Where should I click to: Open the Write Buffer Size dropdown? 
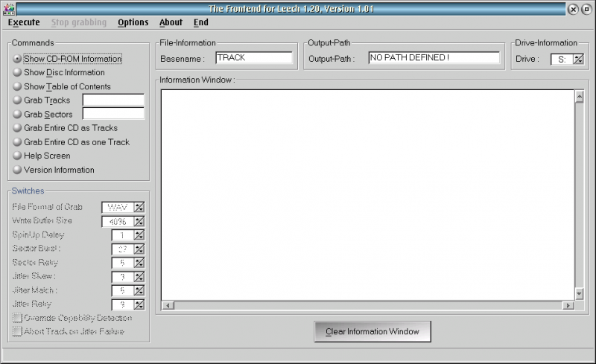139,221
